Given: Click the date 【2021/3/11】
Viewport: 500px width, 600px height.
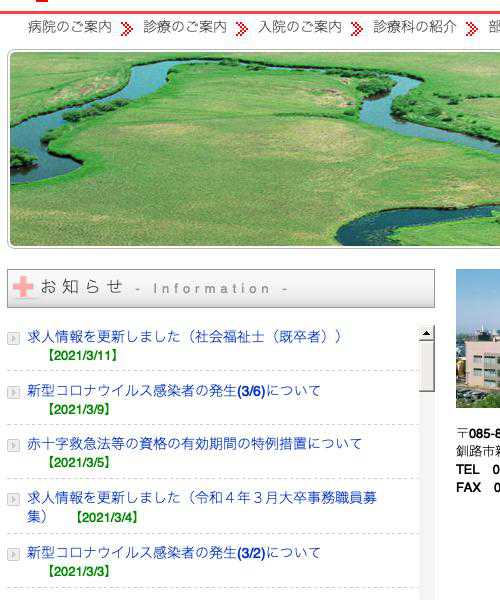Looking at the screenshot, I should pyautogui.click(x=82, y=355).
